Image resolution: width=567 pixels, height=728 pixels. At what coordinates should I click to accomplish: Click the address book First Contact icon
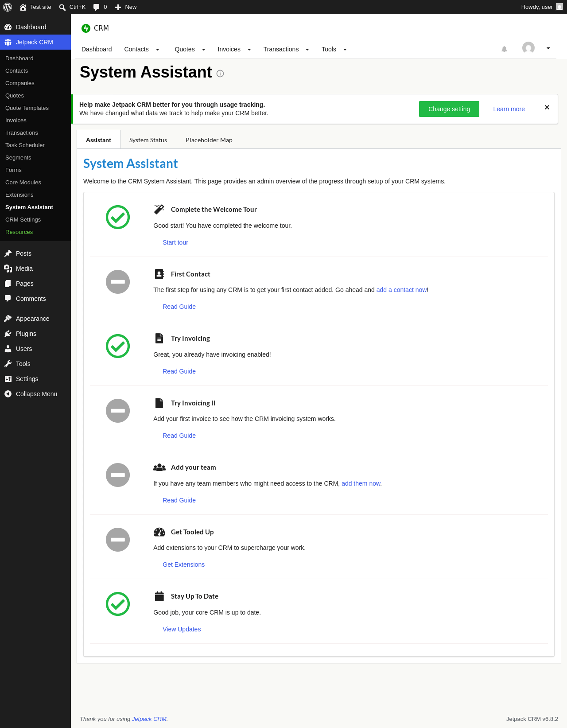(159, 274)
